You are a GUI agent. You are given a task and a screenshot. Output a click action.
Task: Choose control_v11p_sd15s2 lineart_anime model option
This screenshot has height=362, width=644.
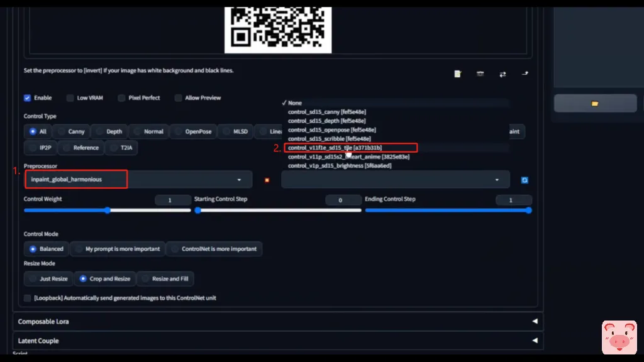396,156
